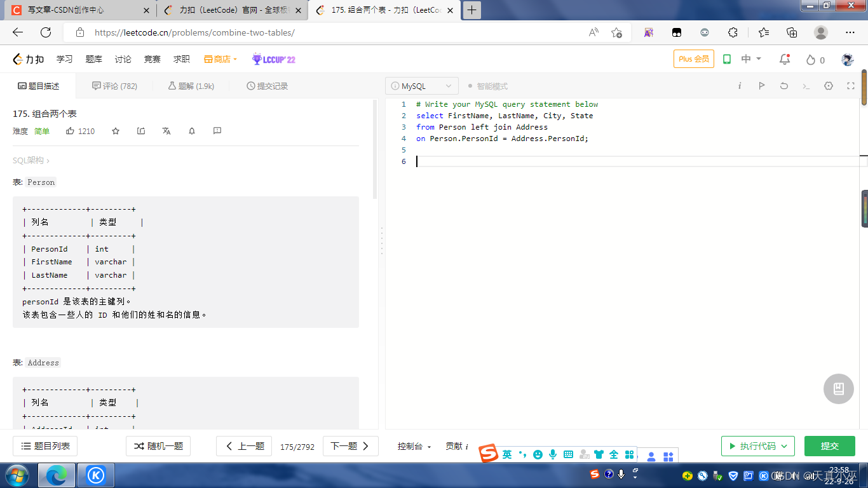
Task: Toggle Sogou 英 input language mode
Action: click(506, 454)
